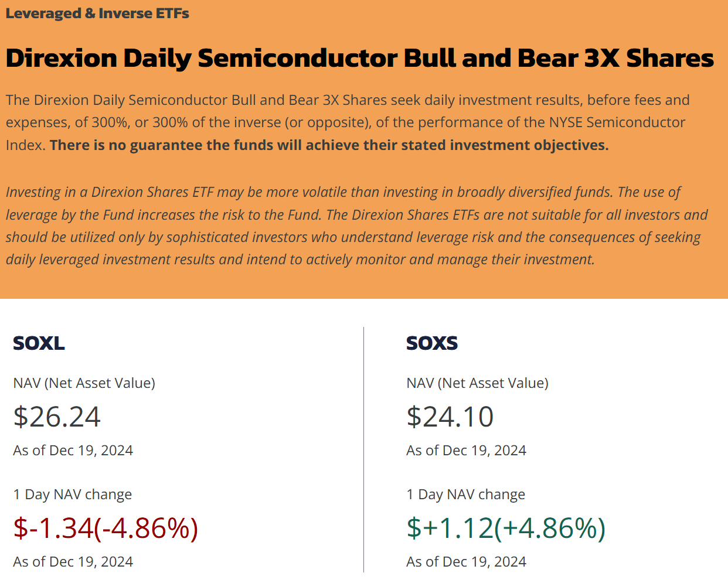Image resolution: width=728 pixels, height=583 pixels.
Task: Click the Leveraged & Inverse ETFs breadcrumb
Action: 97,13
